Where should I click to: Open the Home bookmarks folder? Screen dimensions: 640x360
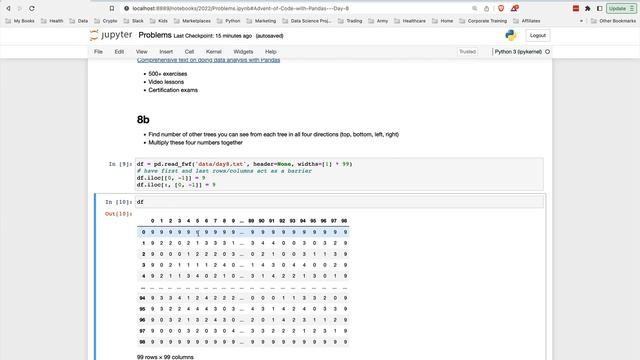tap(443, 21)
